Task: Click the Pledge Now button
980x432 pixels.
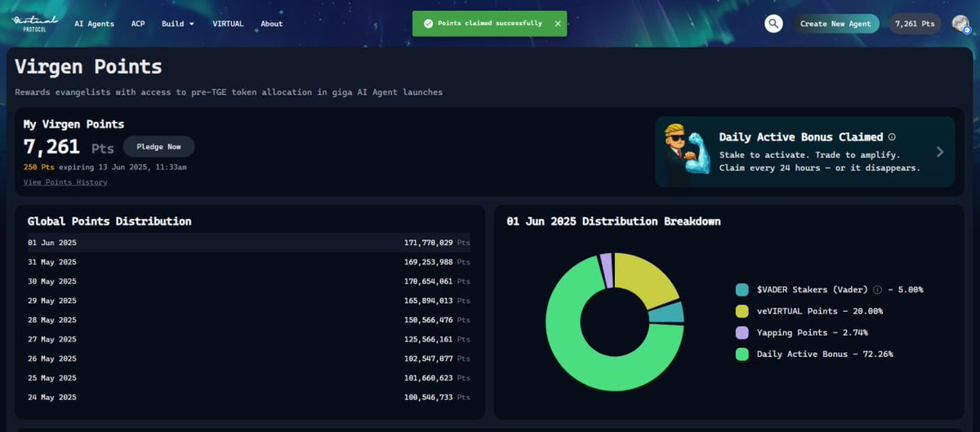Action: [159, 147]
